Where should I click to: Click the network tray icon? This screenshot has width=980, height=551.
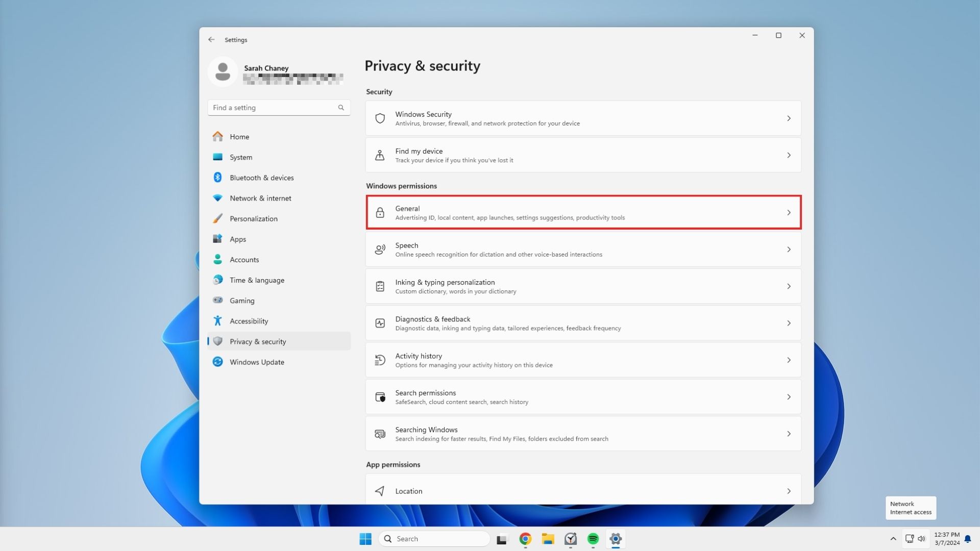(910, 539)
